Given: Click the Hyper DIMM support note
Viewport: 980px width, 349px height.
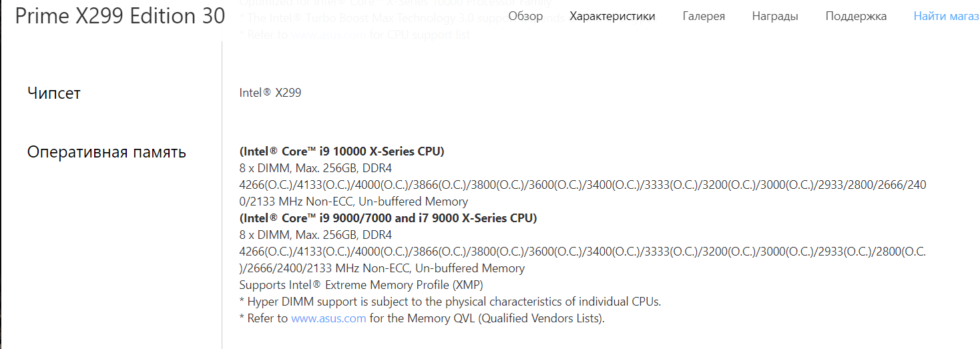Looking at the screenshot, I should [450, 302].
